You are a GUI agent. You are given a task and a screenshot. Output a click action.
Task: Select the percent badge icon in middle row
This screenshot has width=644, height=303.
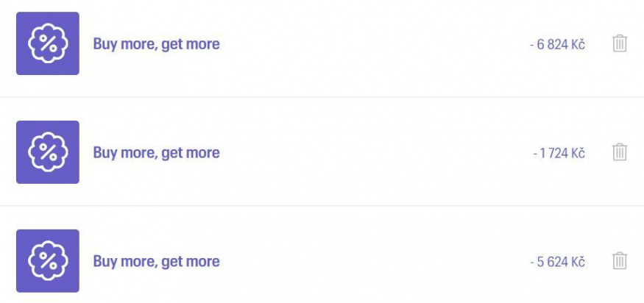coord(48,152)
